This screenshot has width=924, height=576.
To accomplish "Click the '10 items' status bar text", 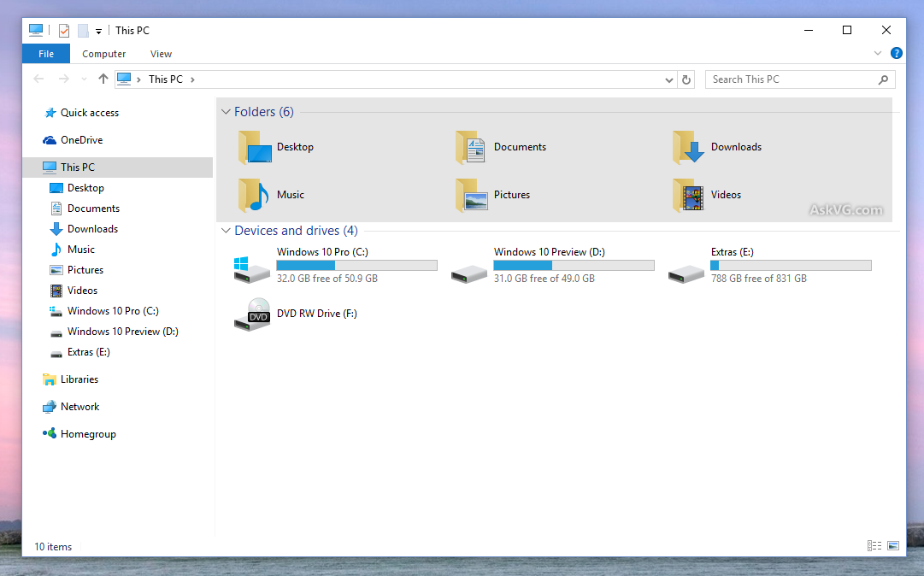I will click(53, 547).
